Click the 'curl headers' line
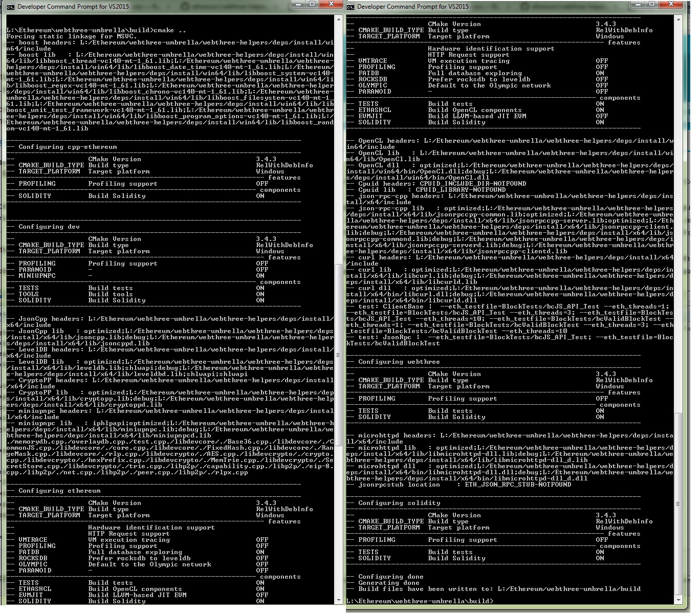This screenshot has width=700, height=614. pos(510,260)
